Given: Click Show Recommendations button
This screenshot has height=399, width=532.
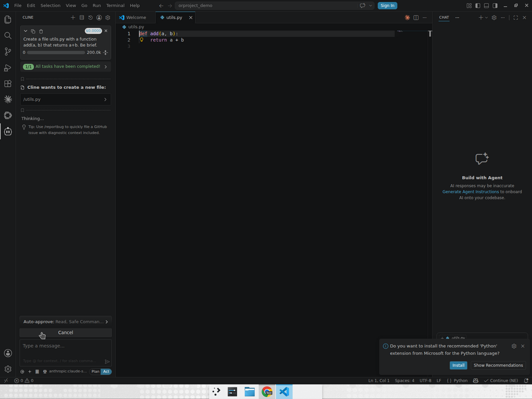Looking at the screenshot, I should pyautogui.click(x=498, y=365).
